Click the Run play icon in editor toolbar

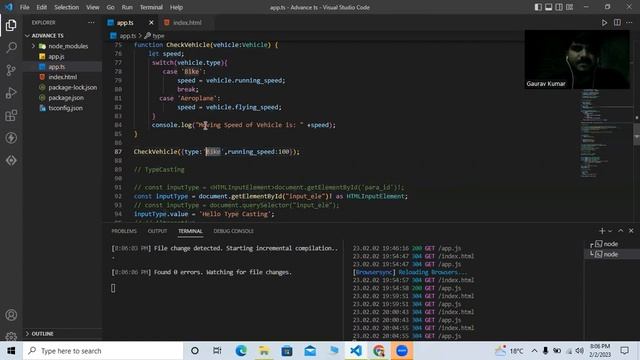[x=604, y=23]
